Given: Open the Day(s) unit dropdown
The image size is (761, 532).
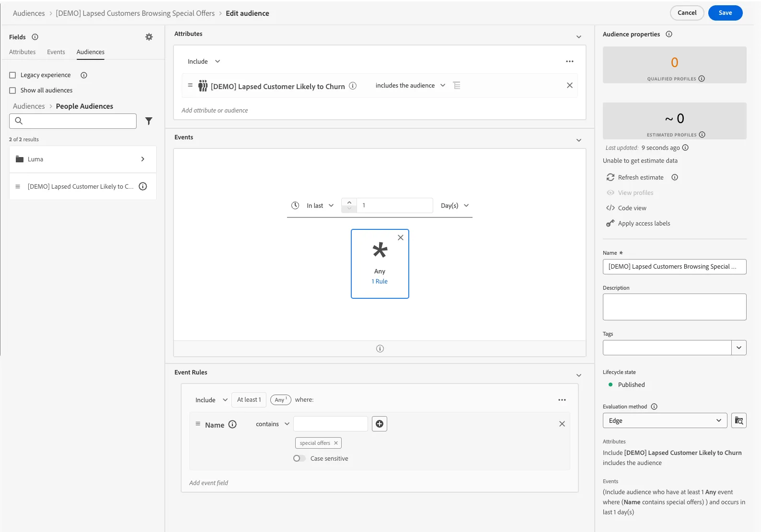Looking at the screenshot, I should [455, 205].
